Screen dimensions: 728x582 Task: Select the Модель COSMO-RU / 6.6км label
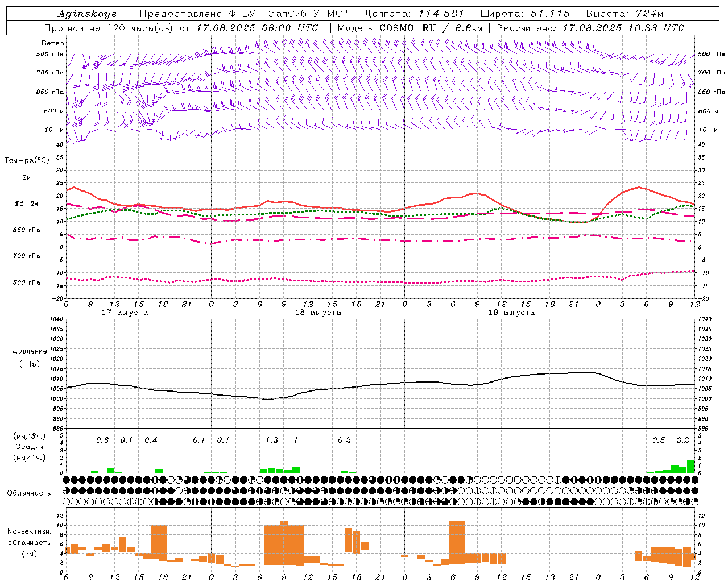coord(409,28)
